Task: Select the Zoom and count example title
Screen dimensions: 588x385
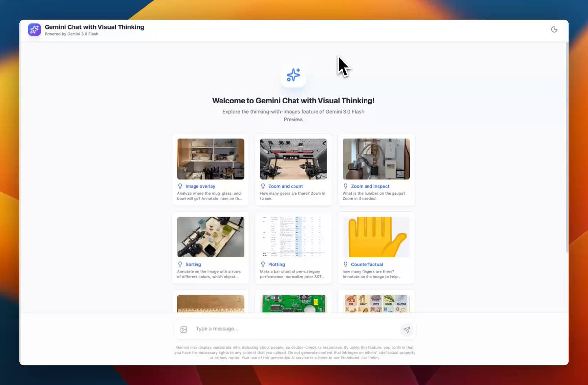Action: pyautogui.click(x=286, y=186)
